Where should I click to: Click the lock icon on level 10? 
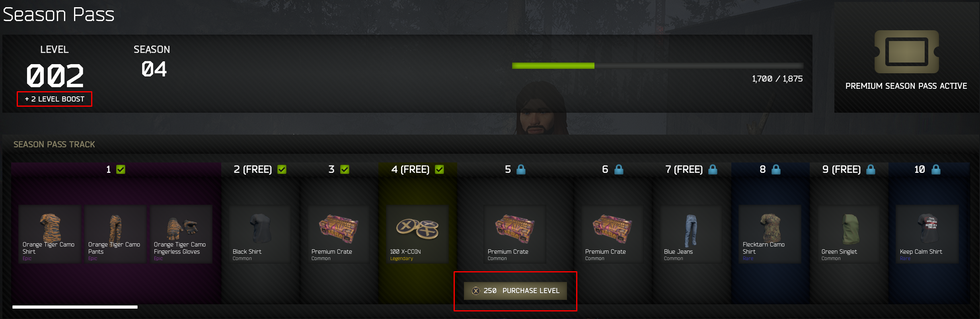(936, 170)
